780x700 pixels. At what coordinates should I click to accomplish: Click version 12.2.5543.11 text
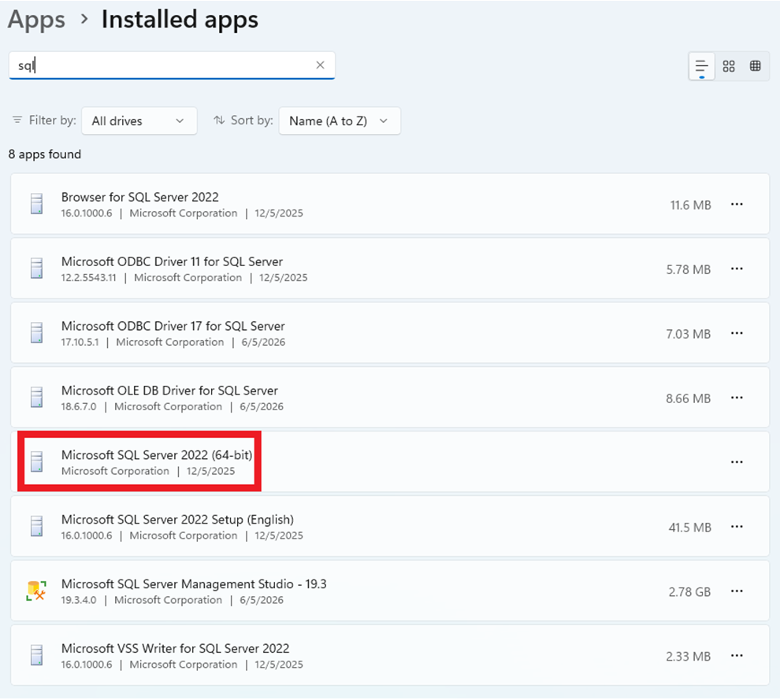click(x=88, y=278)
